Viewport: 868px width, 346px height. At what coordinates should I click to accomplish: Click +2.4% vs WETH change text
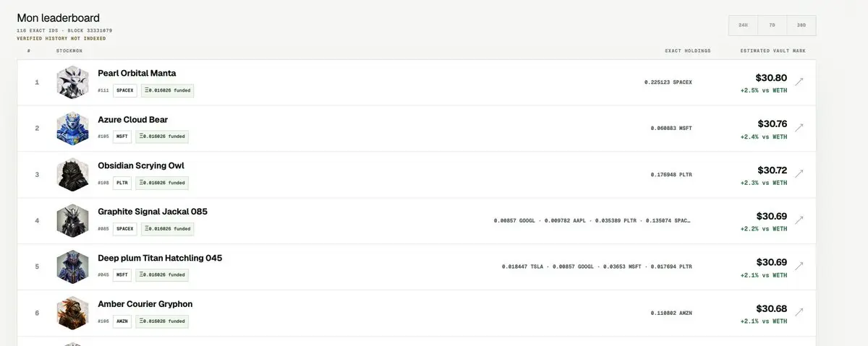click(764, 137)
